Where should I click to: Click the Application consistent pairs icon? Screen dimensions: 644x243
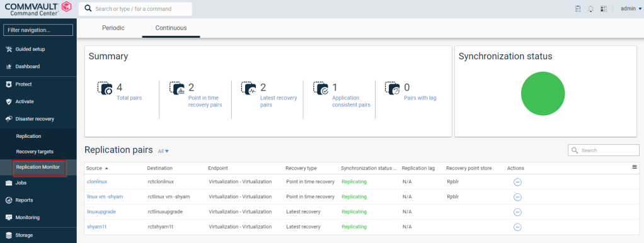click(321, 88)
